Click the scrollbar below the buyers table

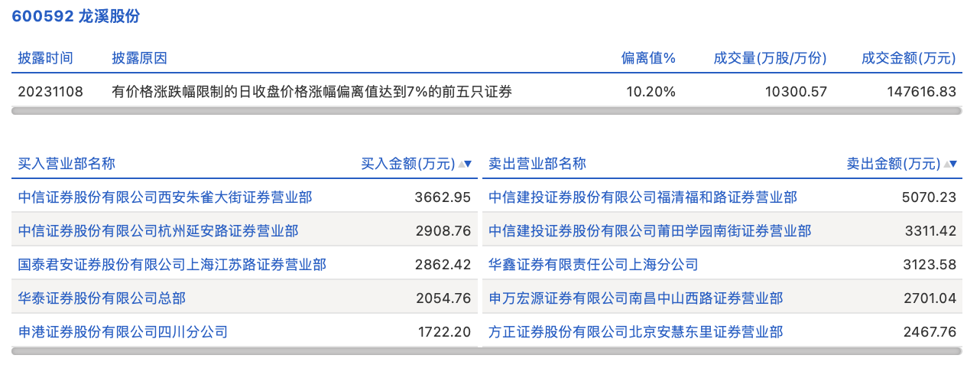pyautogui.click(x=245, y=351)
